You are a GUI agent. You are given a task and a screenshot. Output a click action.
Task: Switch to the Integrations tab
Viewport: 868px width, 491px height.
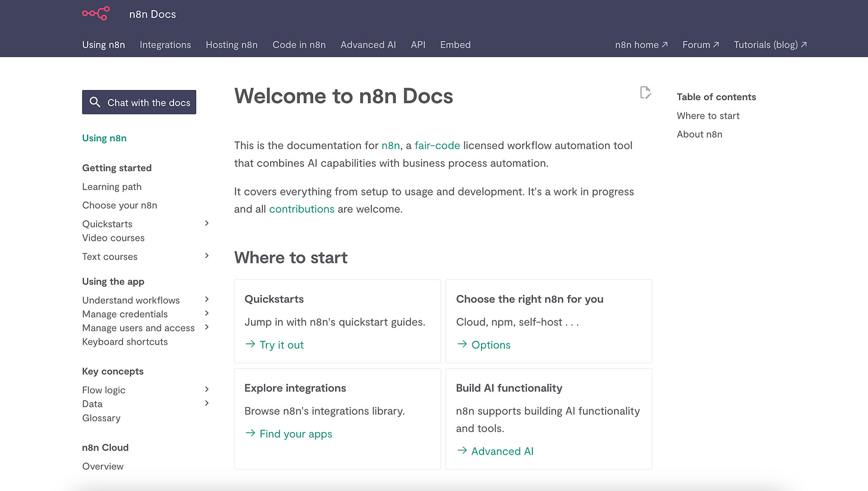[165, 45]
